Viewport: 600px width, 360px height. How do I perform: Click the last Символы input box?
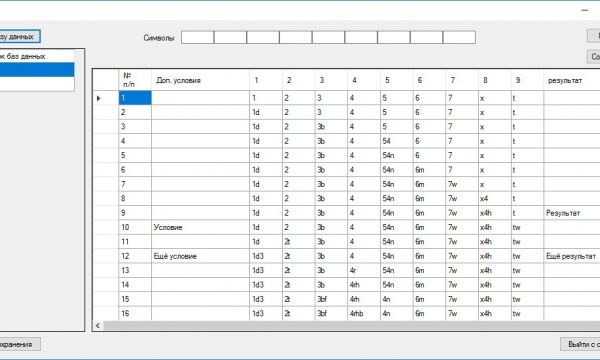pyautogui.click(x=459, y=37)
